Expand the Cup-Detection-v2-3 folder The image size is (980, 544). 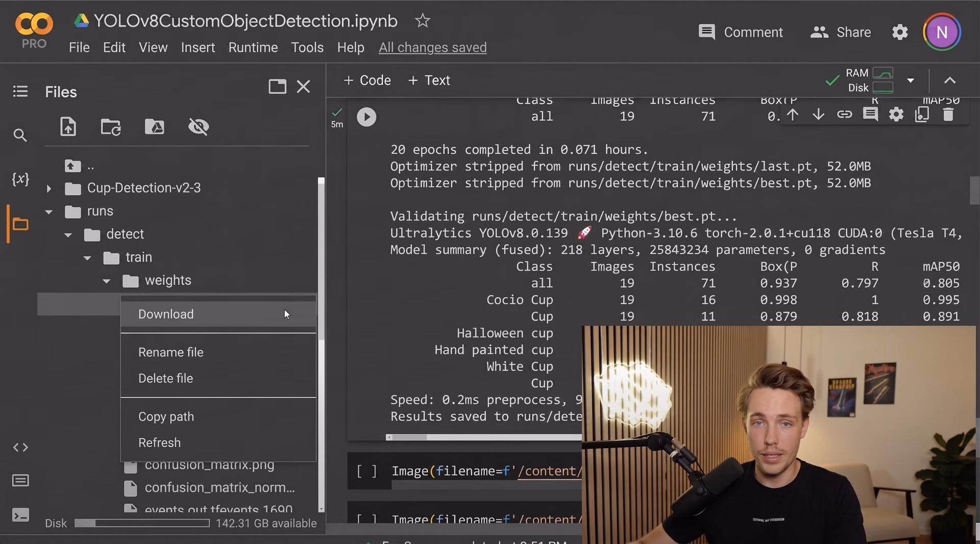click(49, 188)
